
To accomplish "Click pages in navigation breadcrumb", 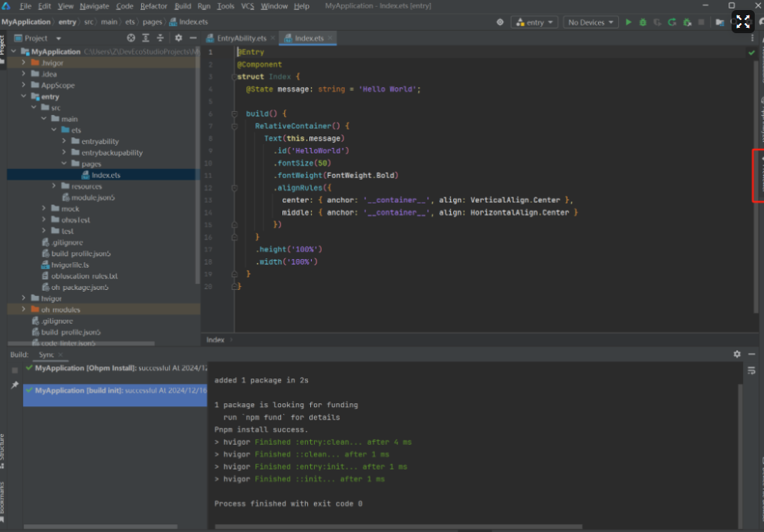I will pos(152,22).
